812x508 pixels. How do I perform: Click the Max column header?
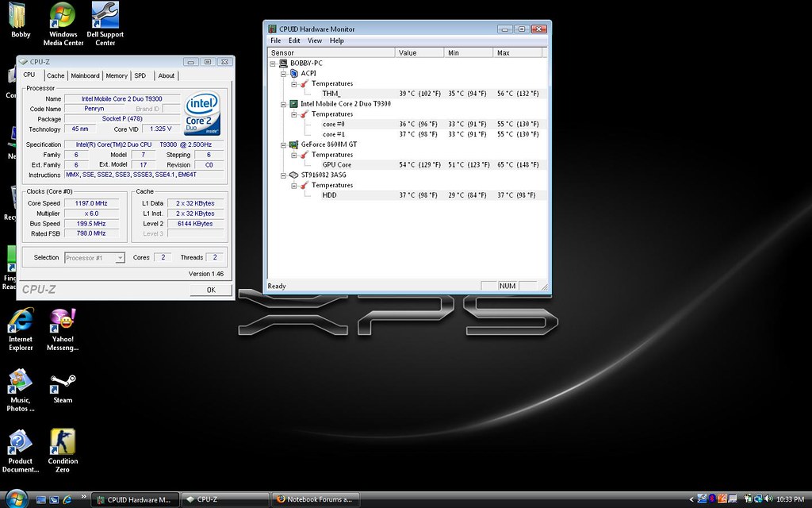pyautogui.click(x=518, y=52)
